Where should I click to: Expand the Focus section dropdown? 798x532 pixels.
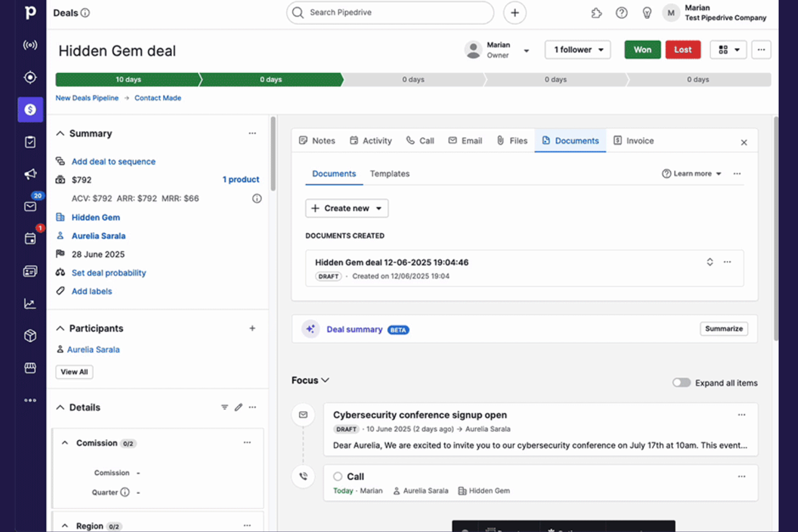pos(311,381)
